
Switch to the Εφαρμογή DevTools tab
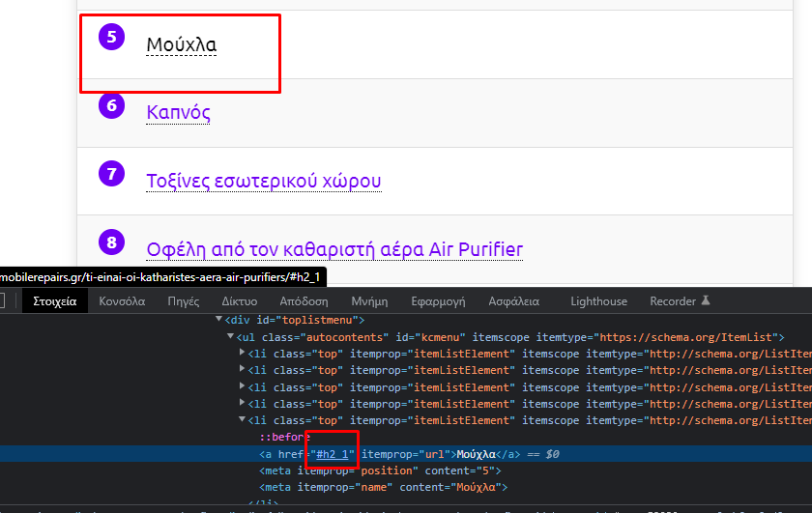438,301
